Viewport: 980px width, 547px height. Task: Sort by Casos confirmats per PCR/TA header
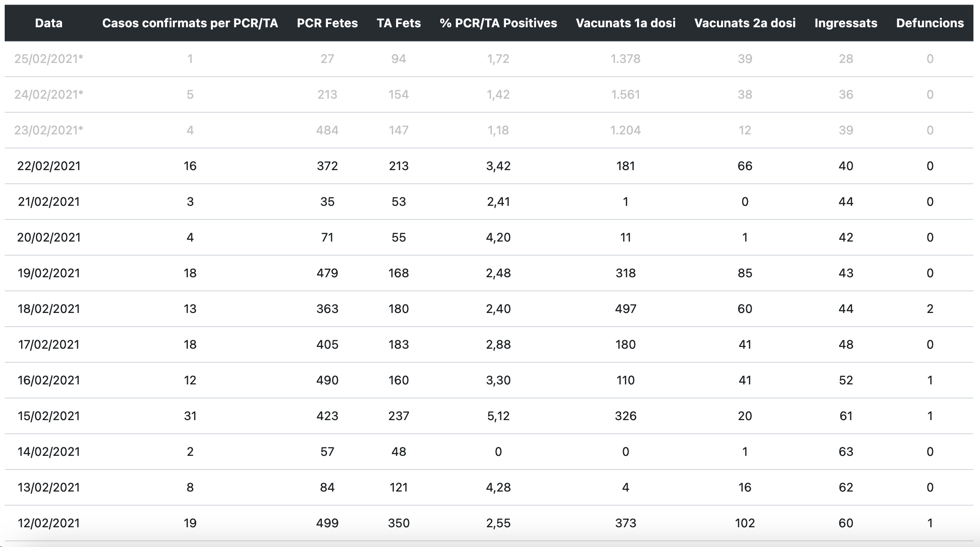click(x=190, y=23)
